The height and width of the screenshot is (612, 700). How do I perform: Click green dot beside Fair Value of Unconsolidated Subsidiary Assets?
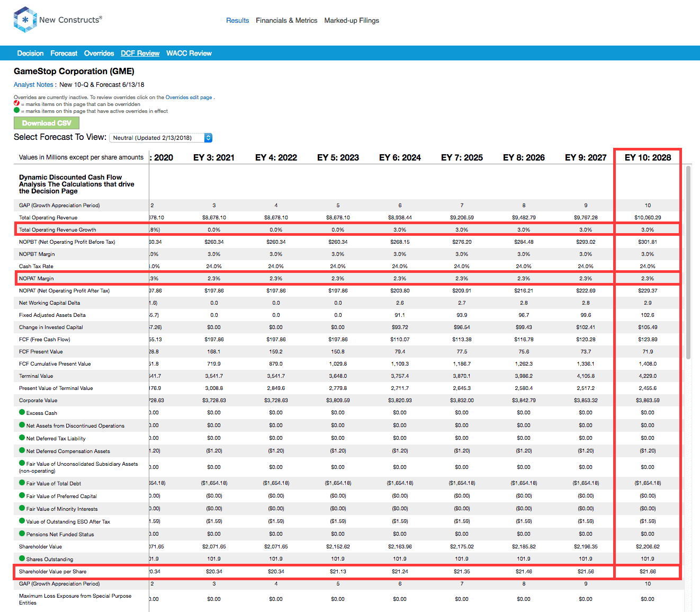pyautogui.click(x=22, y=463)
